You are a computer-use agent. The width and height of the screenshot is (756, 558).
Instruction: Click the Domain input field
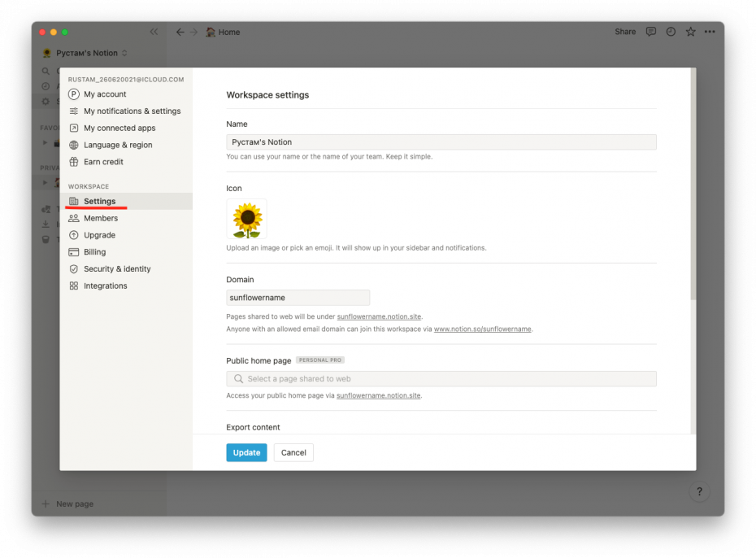[298, 298]
